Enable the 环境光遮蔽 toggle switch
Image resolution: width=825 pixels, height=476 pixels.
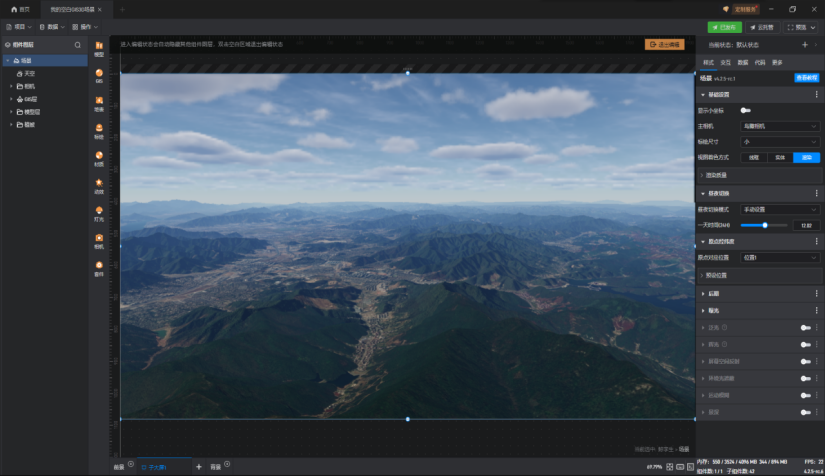[x=806, y=378]
